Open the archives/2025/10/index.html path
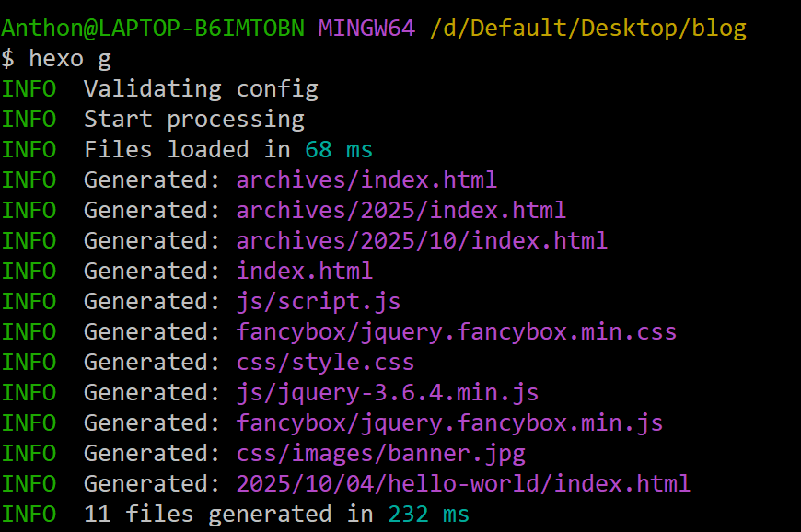Image resolution: width=801 pixels, height=532 pixels. click(422, 240)
